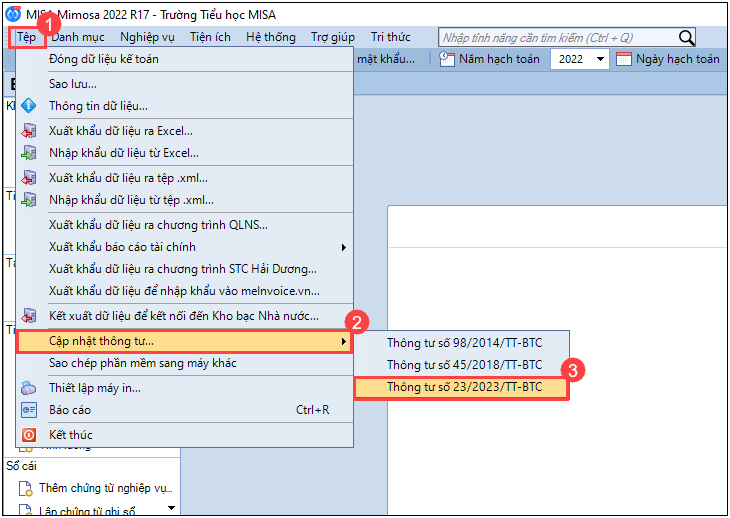Open the Hệ thống menu
The width and height of the screenshot is (730, 518).
click(x=270, y=37)
